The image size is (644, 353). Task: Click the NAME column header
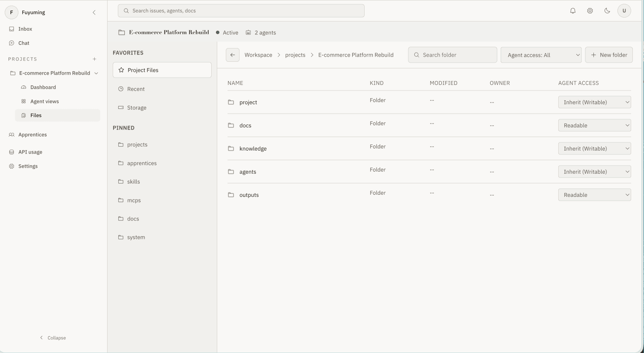click(x=235, y=83)
